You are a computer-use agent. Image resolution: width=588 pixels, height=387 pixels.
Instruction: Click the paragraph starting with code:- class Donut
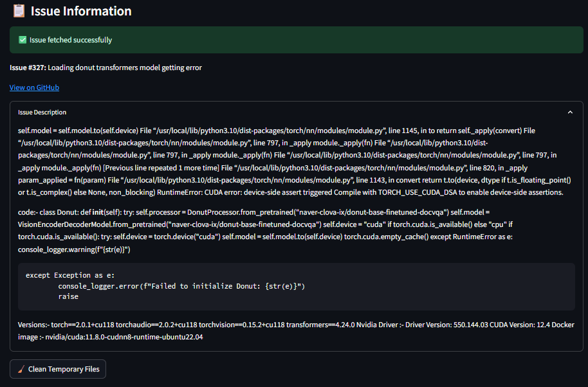(x=266, y=231)
